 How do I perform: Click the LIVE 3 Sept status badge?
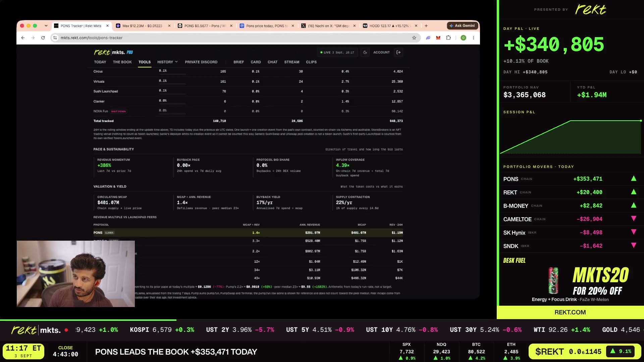337,52
